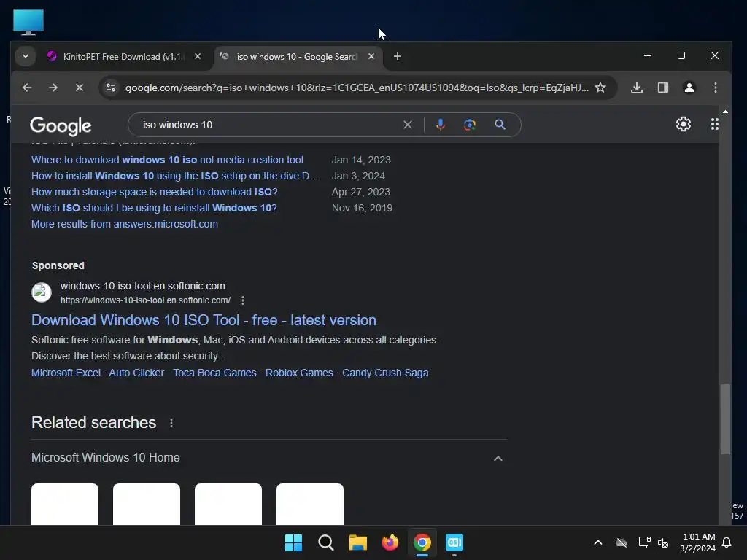The image size is (747, 560).
Task: Open taskbar Search icon
Action: coord(326,542)
